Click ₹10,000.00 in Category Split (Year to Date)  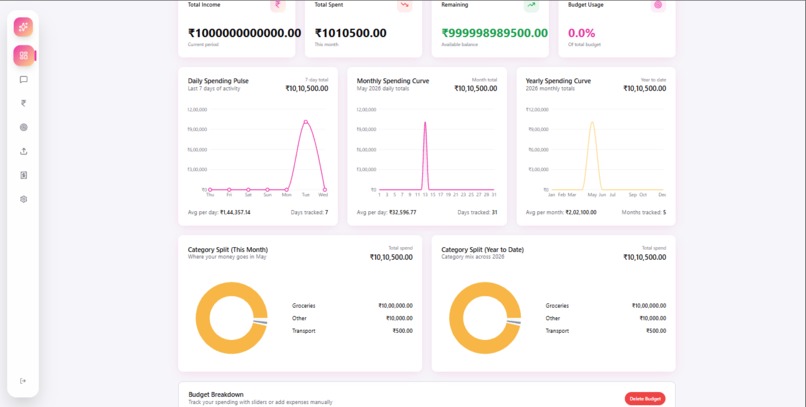(653, 319)
